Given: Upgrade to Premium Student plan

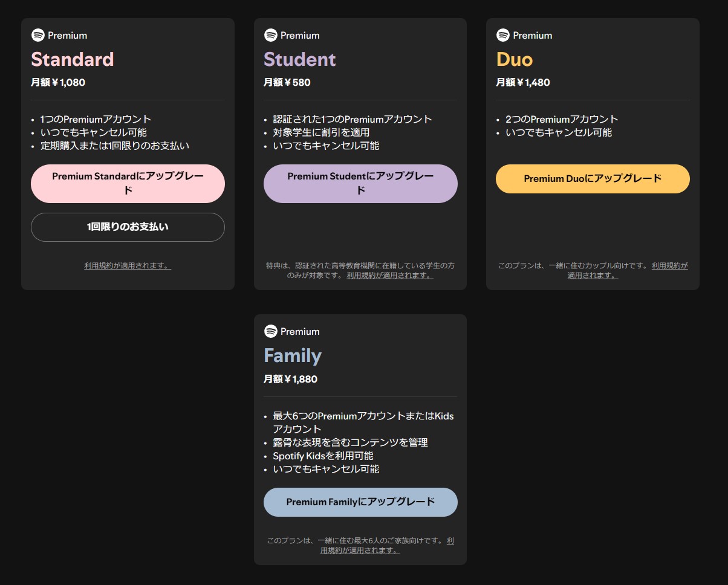Looking at the screenshot, I should coord(360,183).
